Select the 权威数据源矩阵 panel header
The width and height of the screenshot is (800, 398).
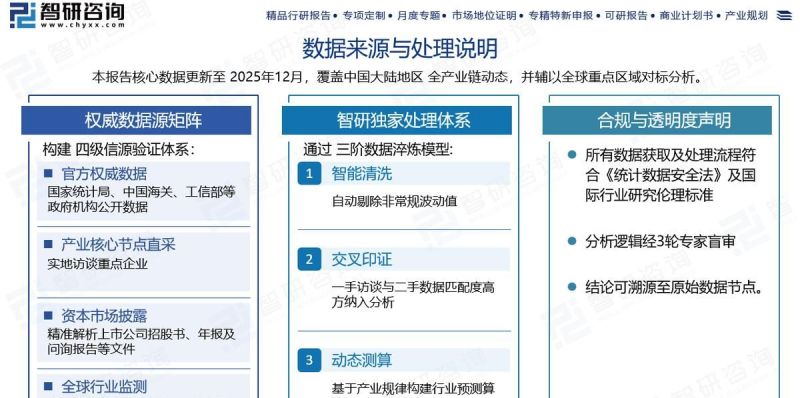(x=136, y=120)
